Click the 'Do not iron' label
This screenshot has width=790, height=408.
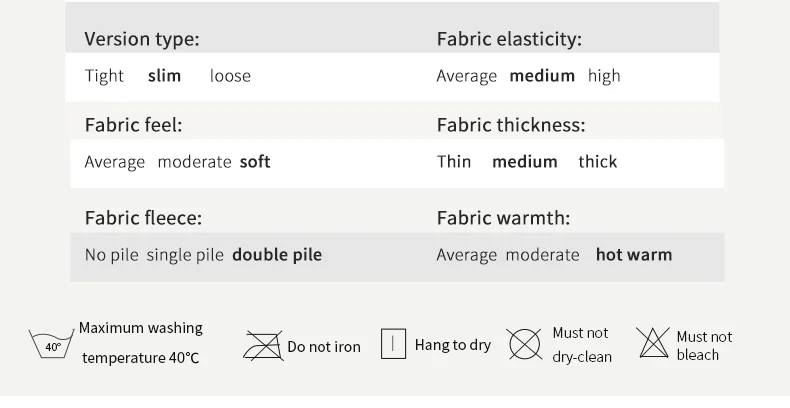click(x=324, y=347)
